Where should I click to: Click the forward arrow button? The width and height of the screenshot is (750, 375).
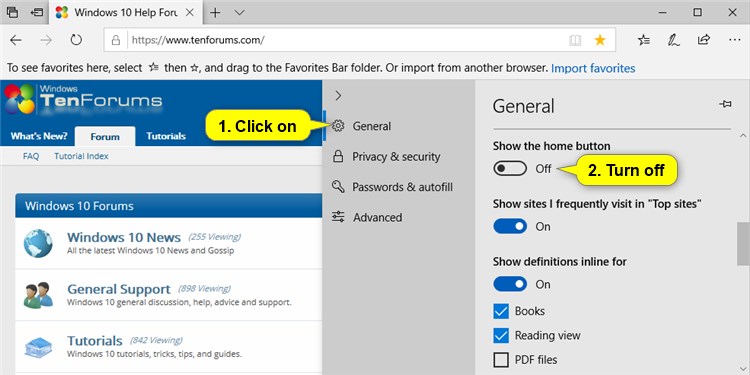coord(46,40)
